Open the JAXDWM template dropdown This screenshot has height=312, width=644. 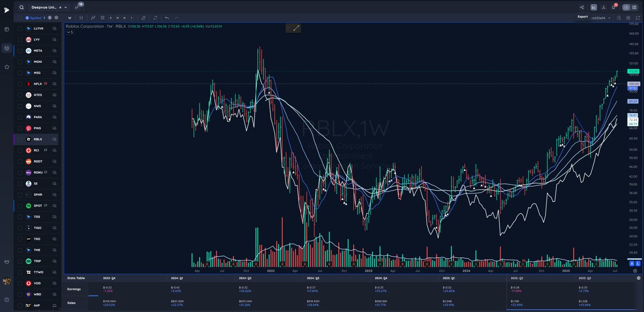coord(601,17)
